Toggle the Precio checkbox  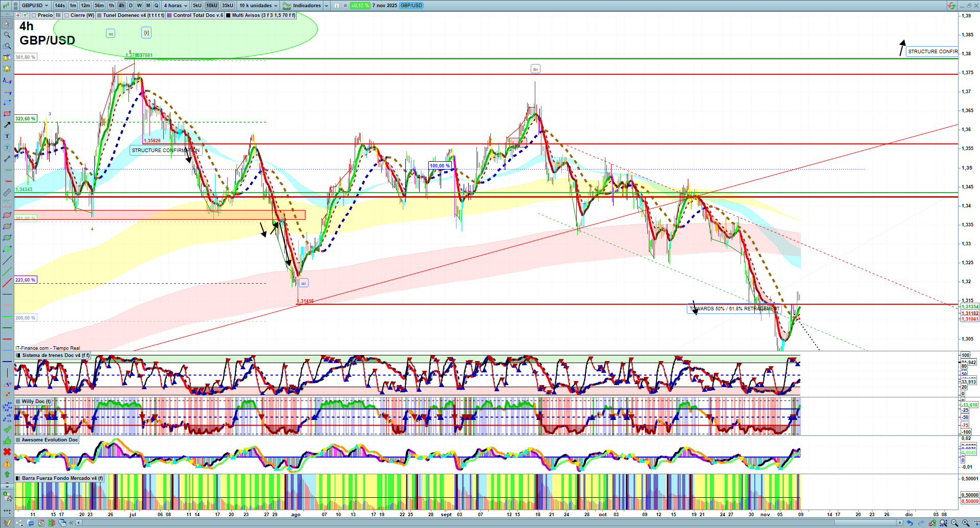(34, 15)
